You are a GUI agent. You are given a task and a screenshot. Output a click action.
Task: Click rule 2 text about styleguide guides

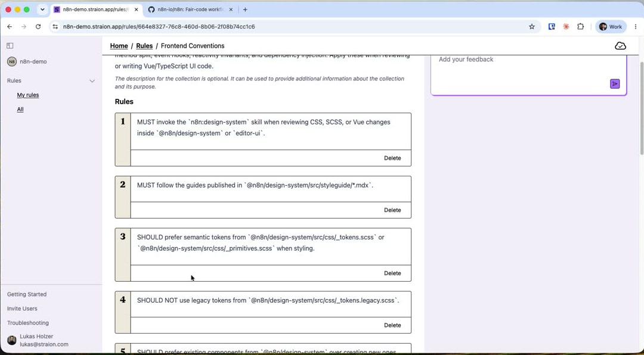point(255,185)
